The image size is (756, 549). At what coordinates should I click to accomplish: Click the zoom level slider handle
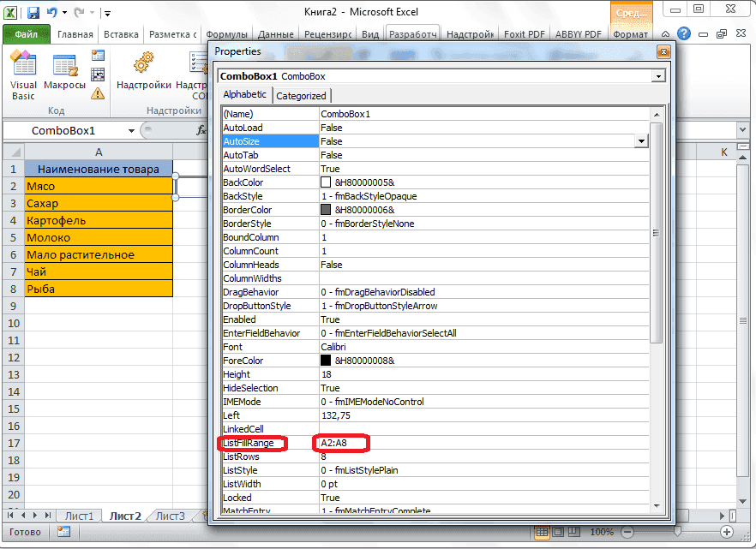(678, 530)
